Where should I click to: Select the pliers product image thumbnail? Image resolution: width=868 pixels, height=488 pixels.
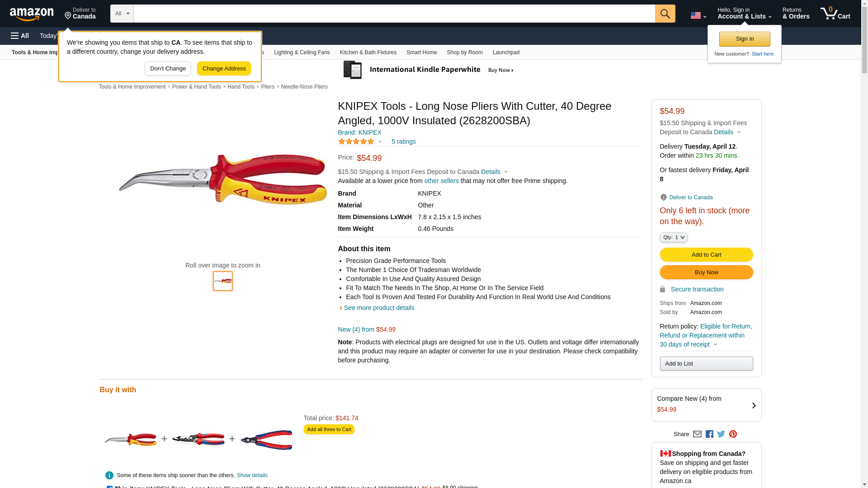(x=223, y=281)
